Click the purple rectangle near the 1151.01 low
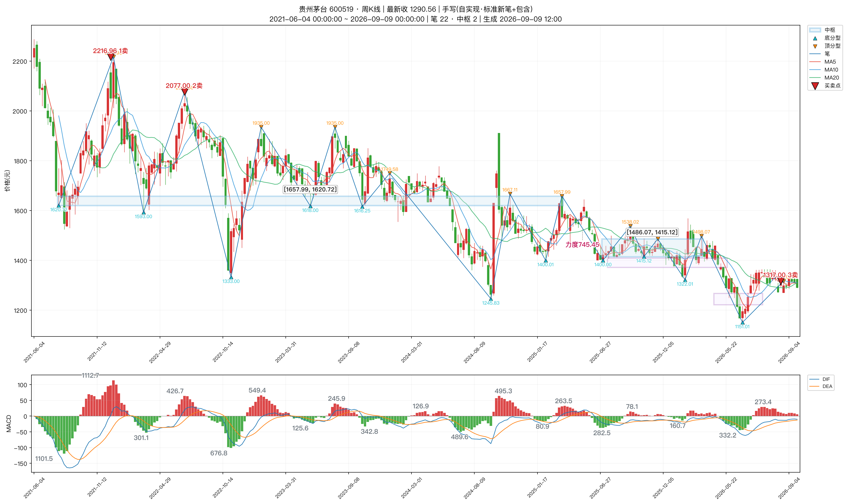The height and width of the screenshot is (504, 847). pos(738,299)
